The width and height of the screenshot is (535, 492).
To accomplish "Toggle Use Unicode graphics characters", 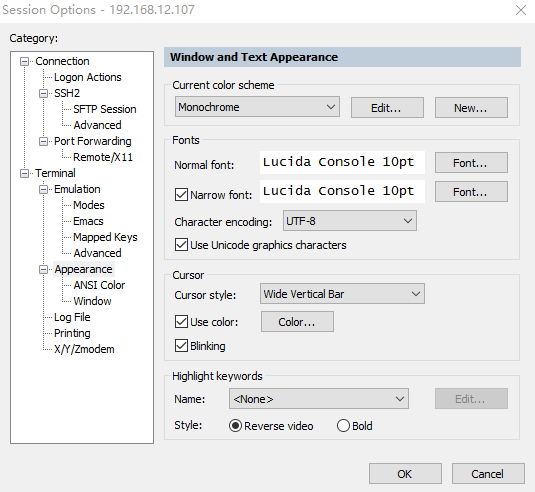I will 181,245.
